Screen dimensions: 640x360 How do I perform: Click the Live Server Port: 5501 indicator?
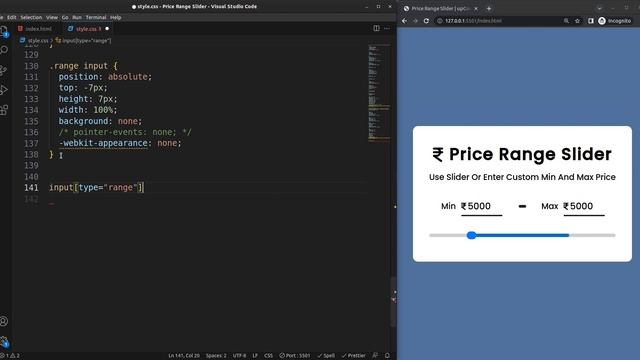(x=295, y=356)
